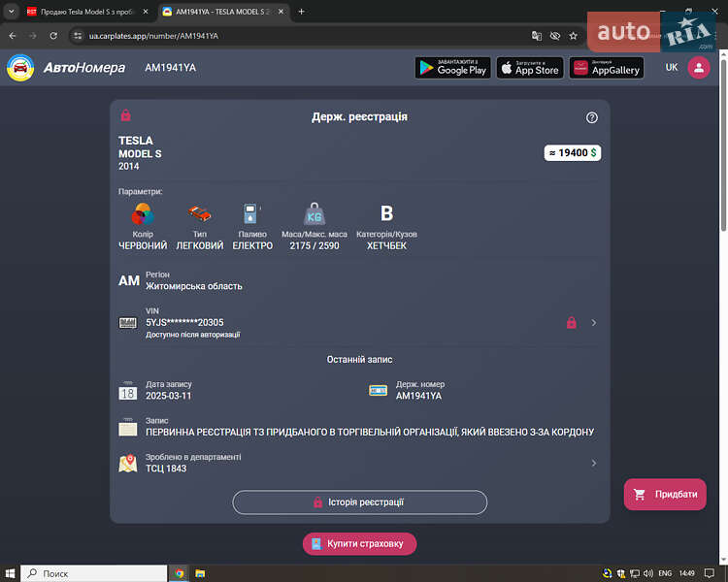Image resolution: width=728 pixels, height=582 pixels.
Task: Click the 2175 / 2590 mass value
Action: (x=314, y=246)
